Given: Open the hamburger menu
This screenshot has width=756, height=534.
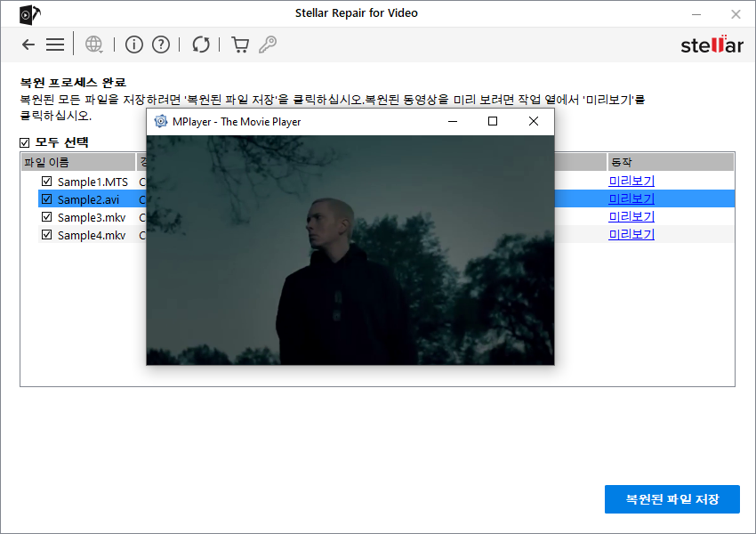Looking at the screenshot, I should coord(55,44).
